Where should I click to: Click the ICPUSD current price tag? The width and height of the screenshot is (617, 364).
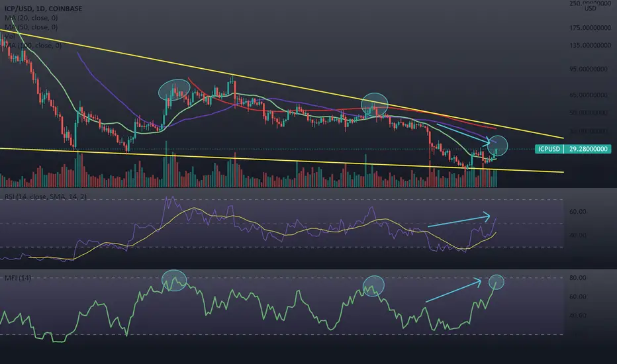pyautogui.click(x=549, y=149)
